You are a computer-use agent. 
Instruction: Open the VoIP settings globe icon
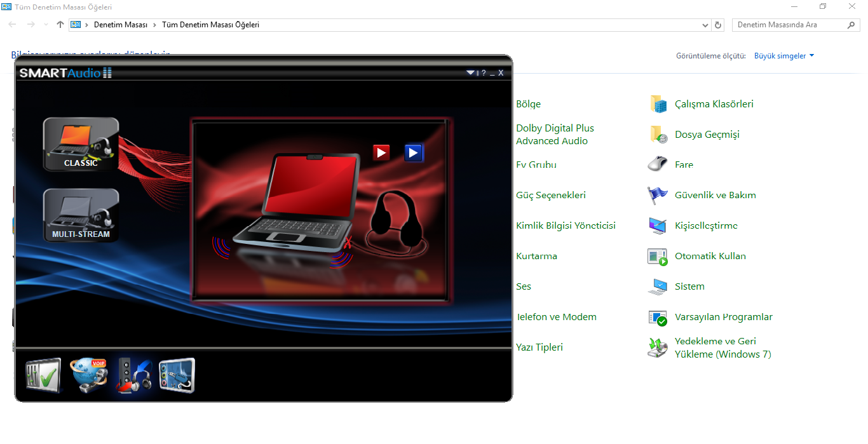pos(88,375)
